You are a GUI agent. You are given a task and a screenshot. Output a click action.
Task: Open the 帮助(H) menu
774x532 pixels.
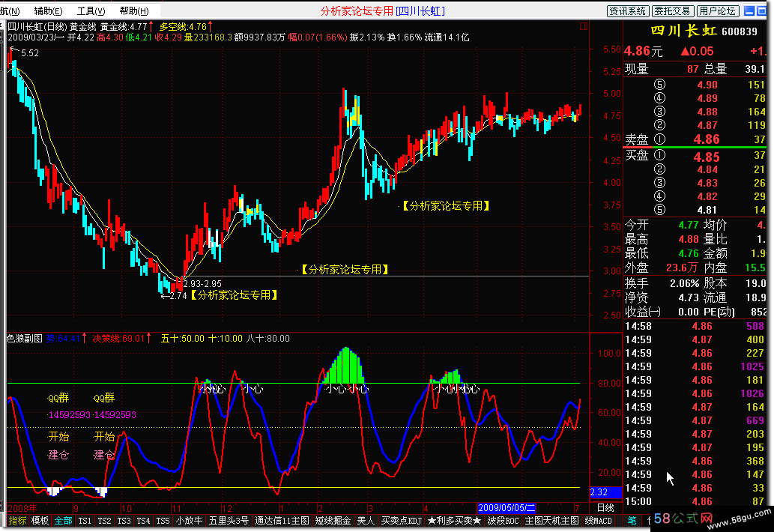[134, 10]
